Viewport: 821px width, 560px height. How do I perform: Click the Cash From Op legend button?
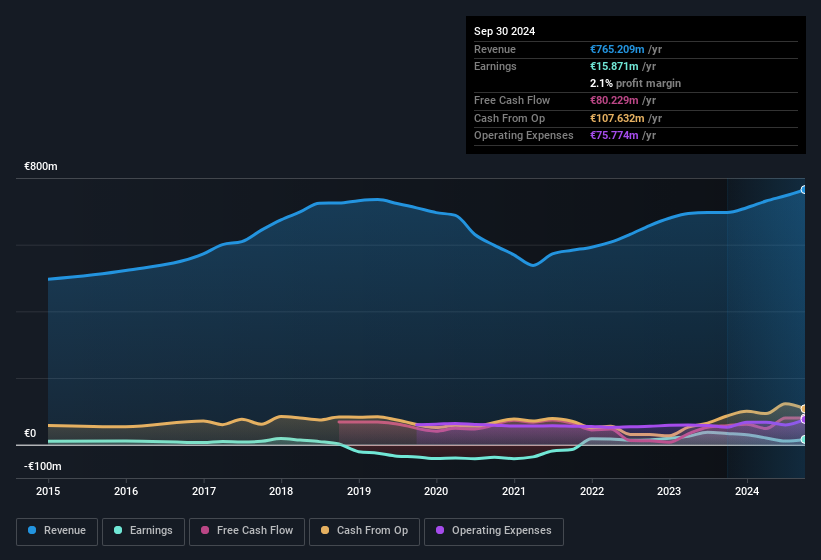click(363, 530)
